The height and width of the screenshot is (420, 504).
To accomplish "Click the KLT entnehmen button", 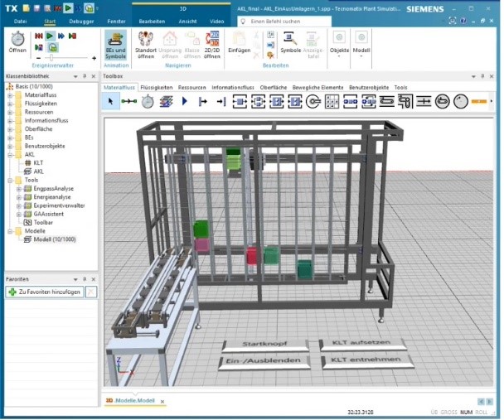I will tap(366, 360).
